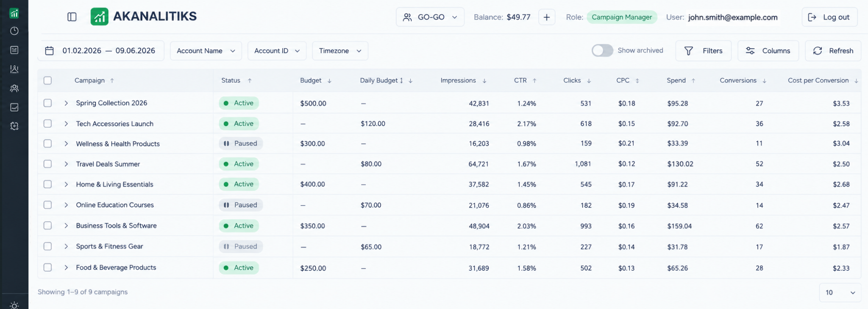Open calendar icon of date range
This screenshot has width=868, height=309.
[50, 51]
